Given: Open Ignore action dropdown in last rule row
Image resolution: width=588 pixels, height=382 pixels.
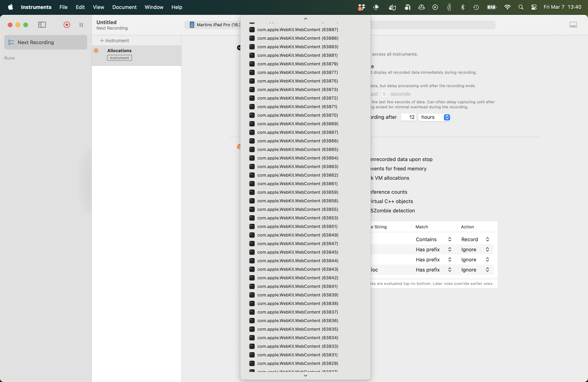Looking at the screenshot, I should click(475, 270).
